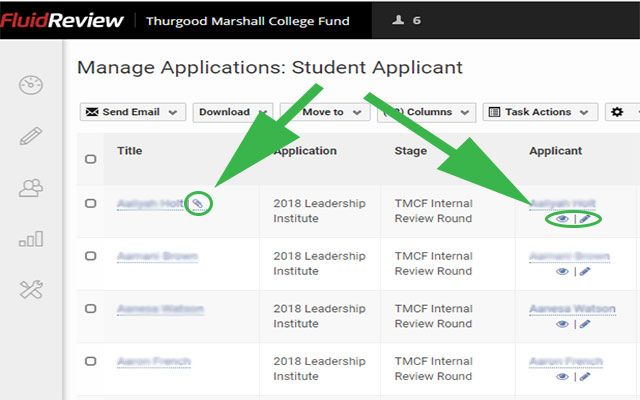Open the pencil edit icon in sidebar
The width and height of the screenshot is (640, 400).
(x=31, y=136)
